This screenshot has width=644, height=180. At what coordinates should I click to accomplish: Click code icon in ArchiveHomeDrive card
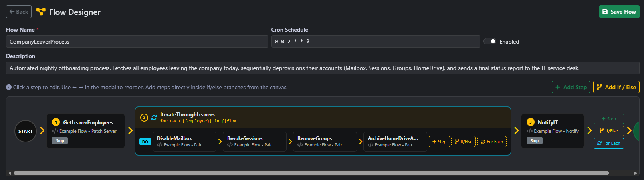point(371,145)
